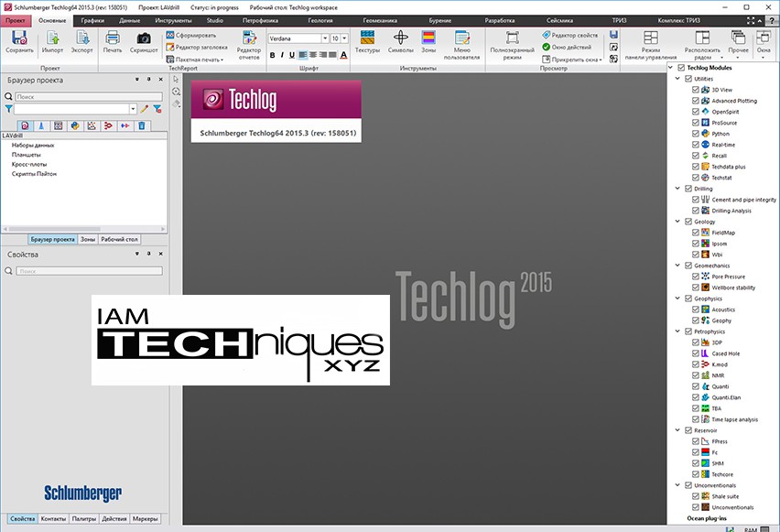
Task: Collapse the Geology group
Action: (x=677, y=222)
